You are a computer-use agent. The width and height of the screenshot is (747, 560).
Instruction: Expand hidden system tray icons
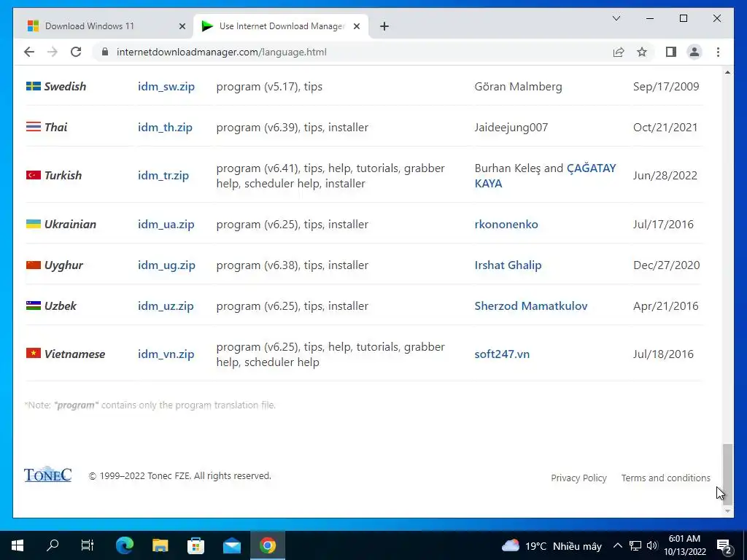coord(617,545)
